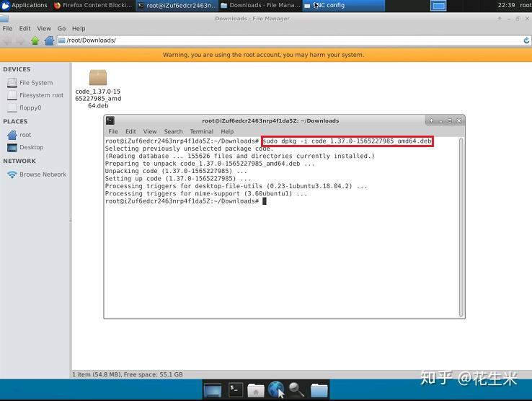The height and width of the screenshot is (401, 532).
Task: Click the green up-arrow parent folder icon
Action: point(35,40)
